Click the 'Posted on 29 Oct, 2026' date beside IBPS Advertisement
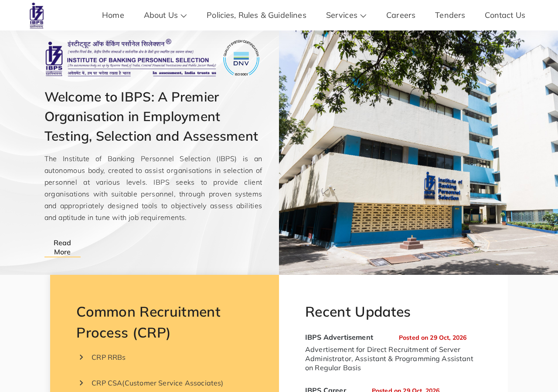558x392 pixels. pyautogui.click(x=432, y=338)
